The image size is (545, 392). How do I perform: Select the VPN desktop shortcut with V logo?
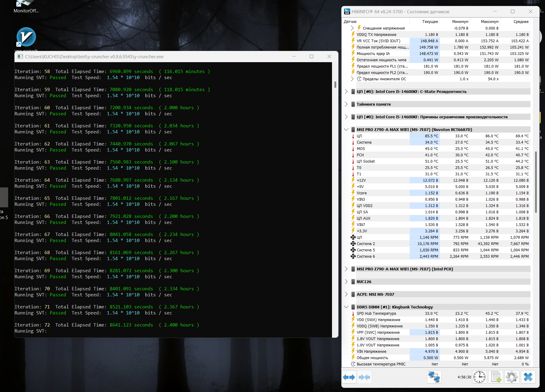(x=26, y=37)
